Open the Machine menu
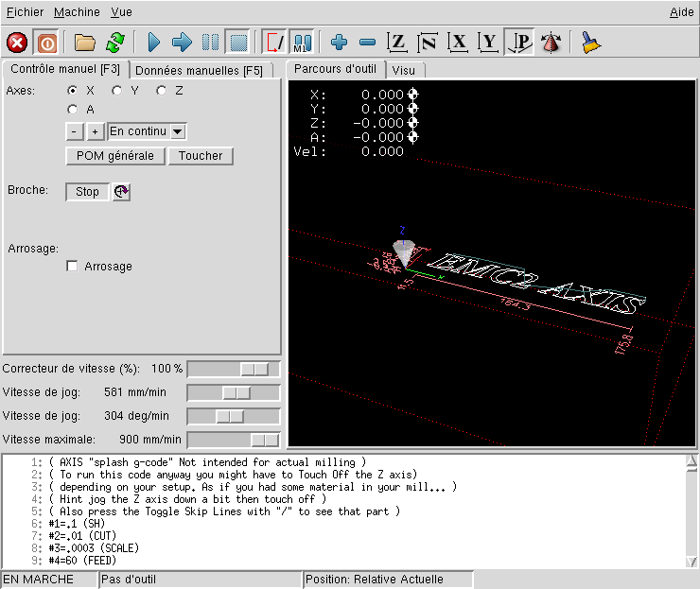The width and height of the screenshot is (700, 589). pyautogui.click(x=77, y=12)
